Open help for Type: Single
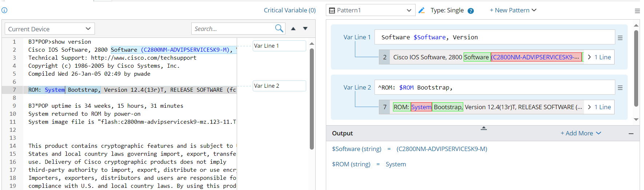The height and width of the screenshot is (190, 644). point(471,11)
